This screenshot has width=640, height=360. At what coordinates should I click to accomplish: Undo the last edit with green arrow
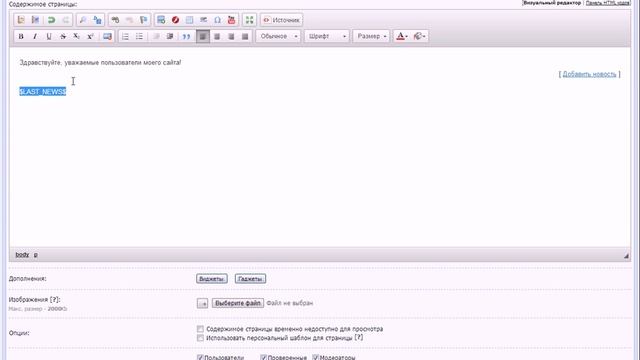tap(51, 20)
